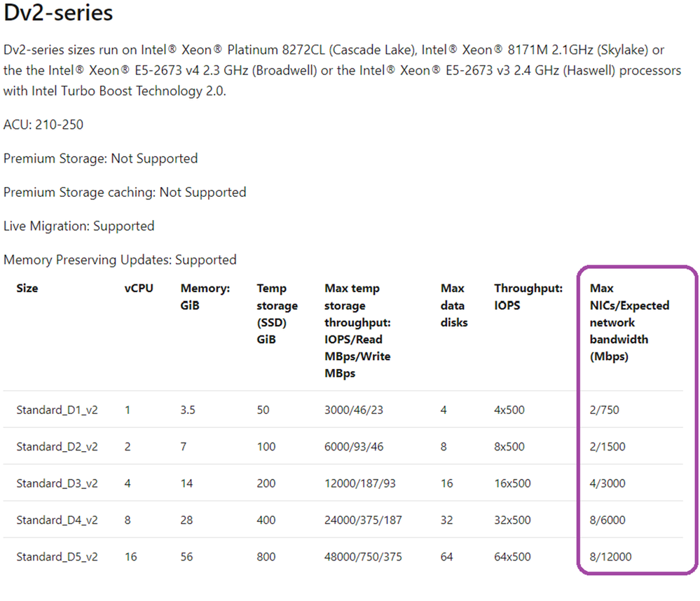The height and width of the screenshot is (601, 700).
Task: Click the Standard_D3_v2 size entry
Action: click(x=57, y=483)
